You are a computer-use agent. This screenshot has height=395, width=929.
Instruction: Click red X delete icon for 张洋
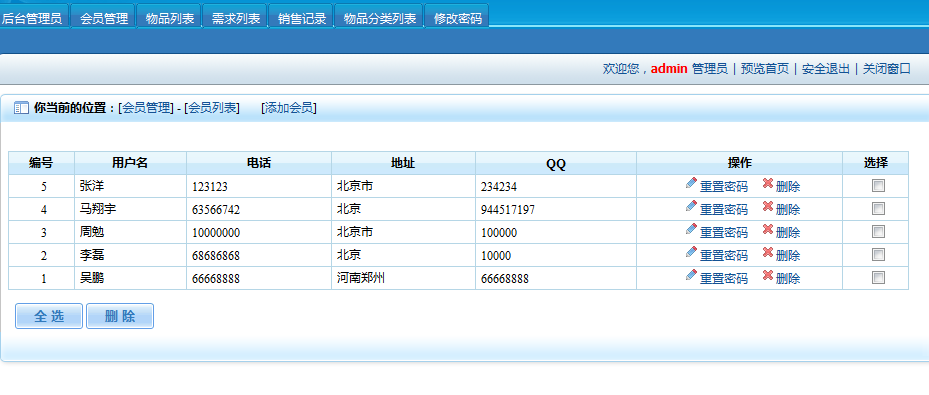coord(768,184)
